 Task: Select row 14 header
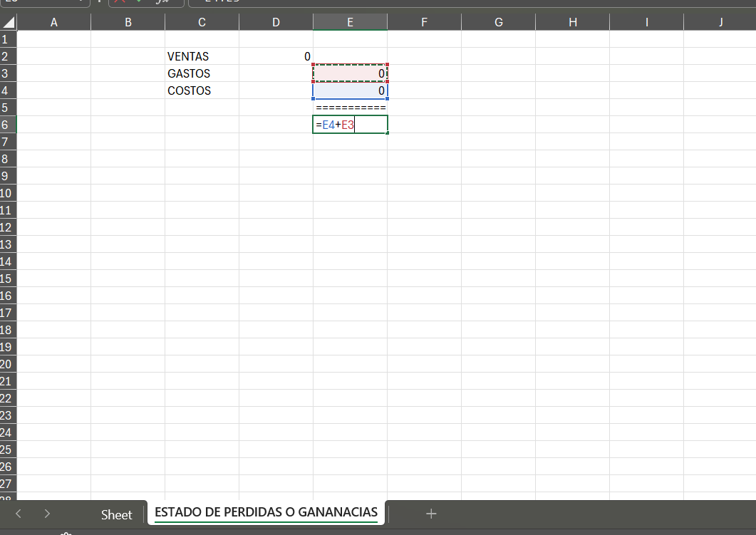click(9, 261)
